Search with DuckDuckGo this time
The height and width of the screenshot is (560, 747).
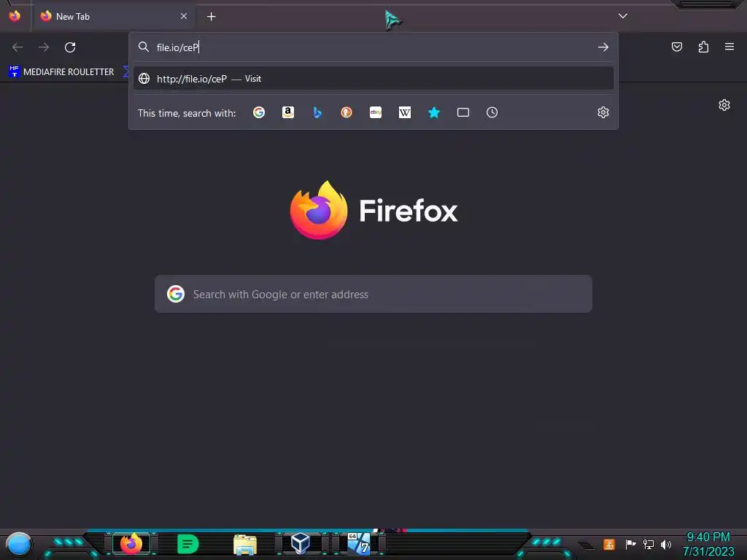point(347,112)
